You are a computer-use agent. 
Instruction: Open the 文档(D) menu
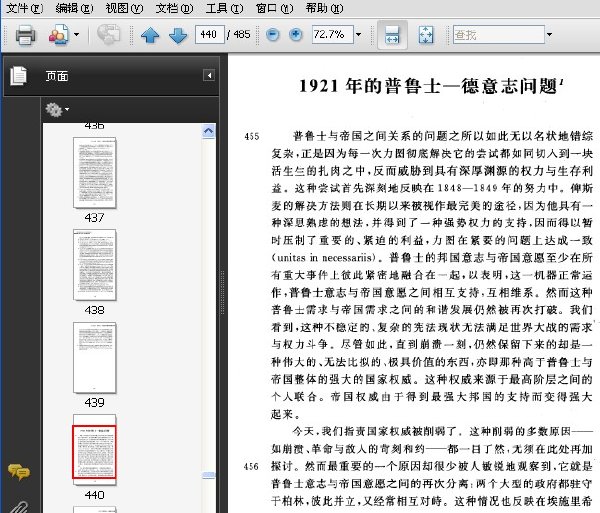pos(174,8)
